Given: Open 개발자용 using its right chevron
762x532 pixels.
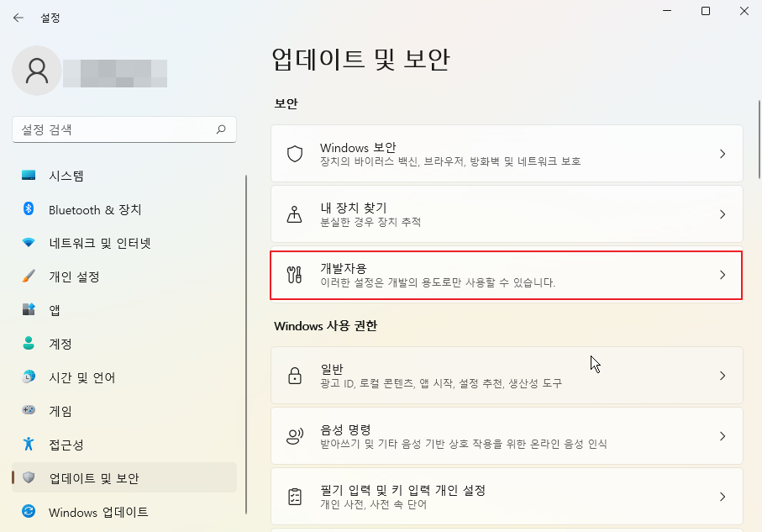Looking at the screenshot, I should coord(723,275).
